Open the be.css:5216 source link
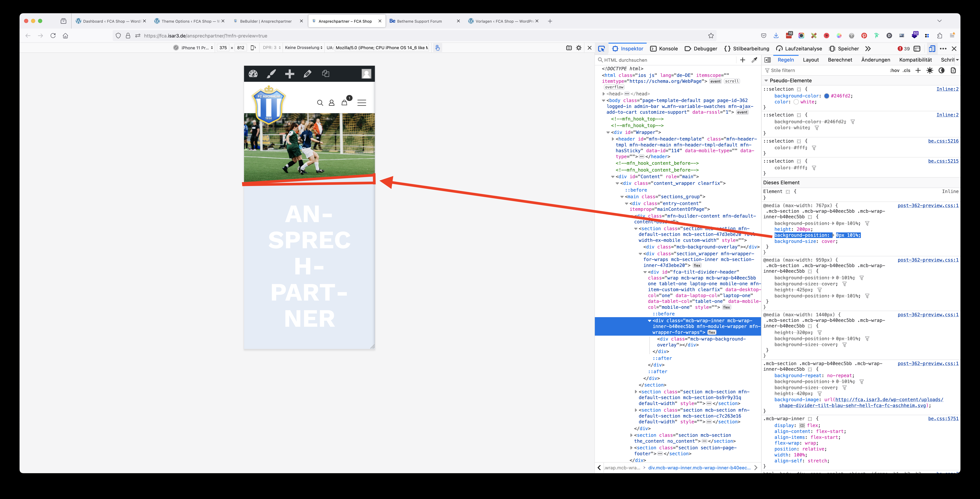980x499 pixels. 943,141
